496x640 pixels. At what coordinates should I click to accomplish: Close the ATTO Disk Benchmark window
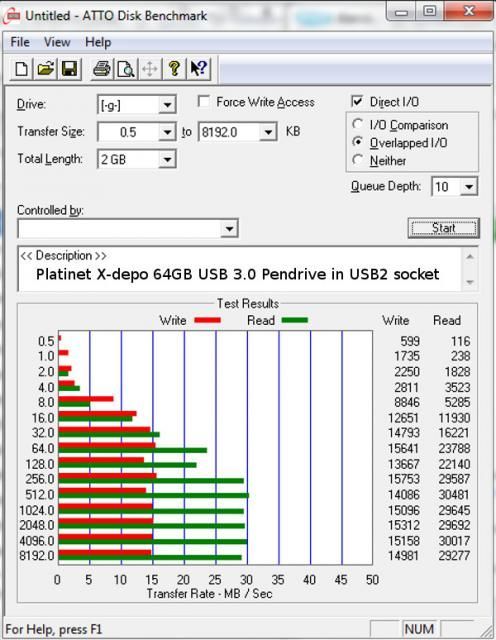[x=469, y=11]
